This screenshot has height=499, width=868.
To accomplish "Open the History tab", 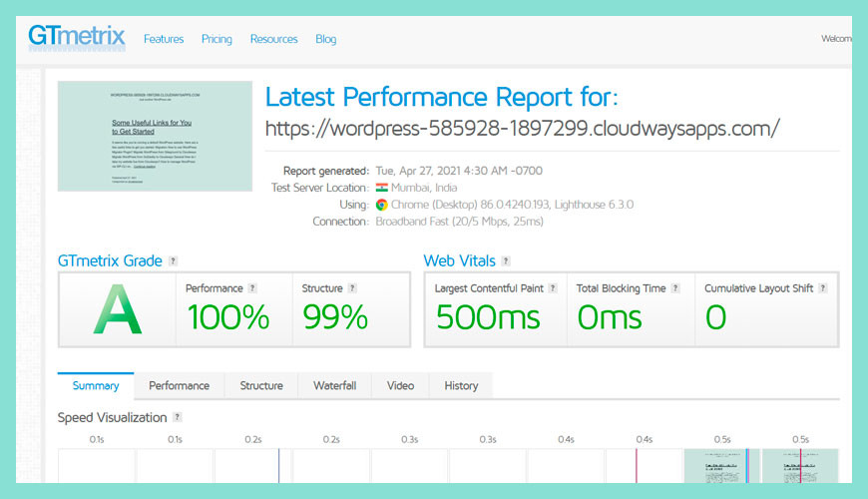I will coord(461,385).
